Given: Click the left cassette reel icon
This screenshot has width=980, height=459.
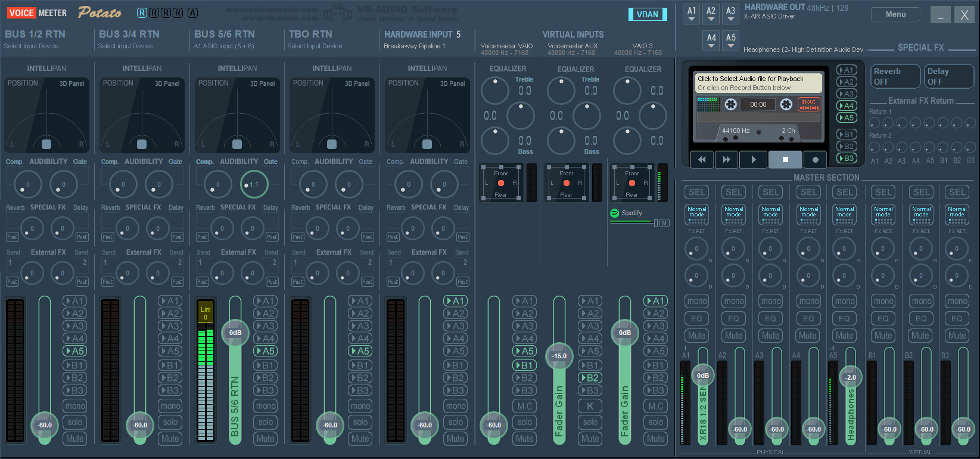Looking at the screenshot, I should 731,104.
